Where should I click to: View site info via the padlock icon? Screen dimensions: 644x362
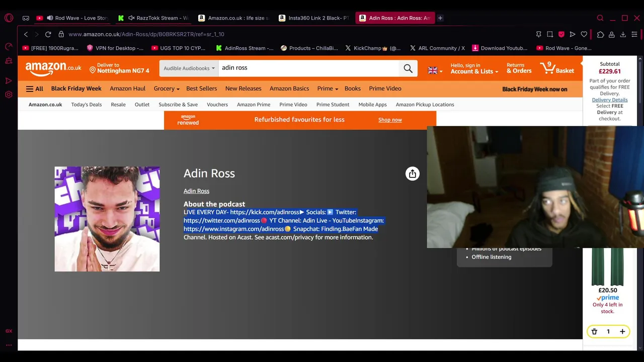pos(61,34)
